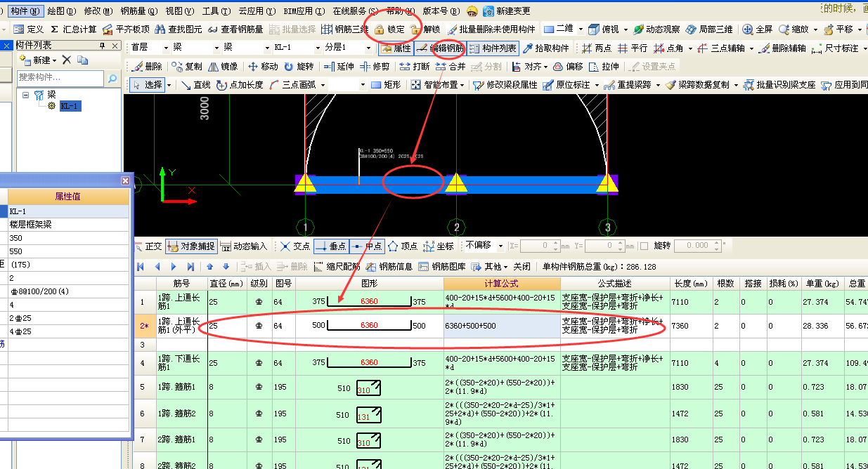
Task: Click 动态观察 orbit view tool
Action: pos(656,29)
